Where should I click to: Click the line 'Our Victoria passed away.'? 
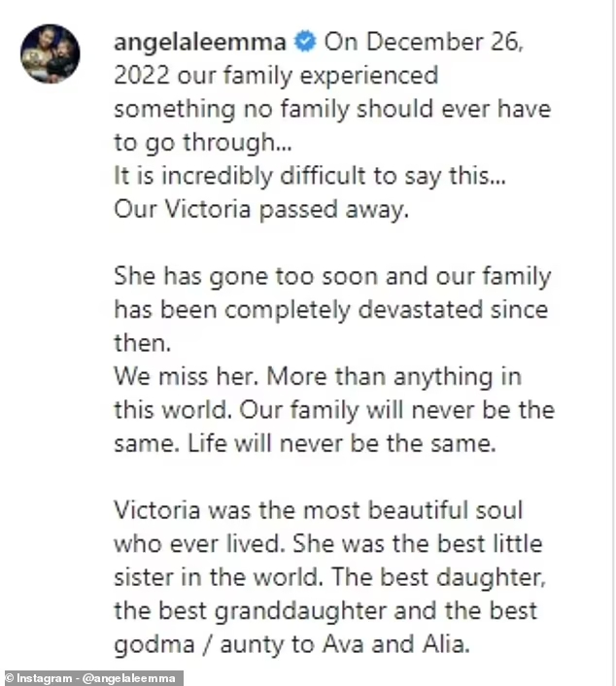[261, 210]
